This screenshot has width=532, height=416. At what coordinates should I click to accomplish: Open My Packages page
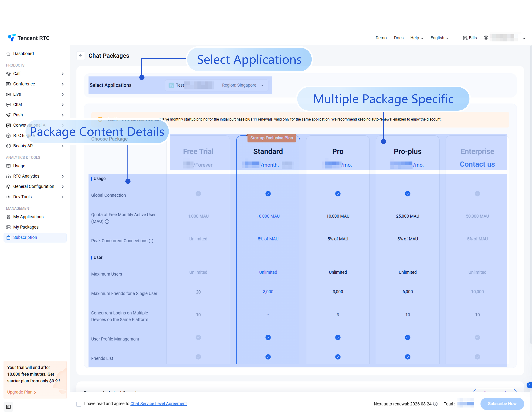pos(35,227)
